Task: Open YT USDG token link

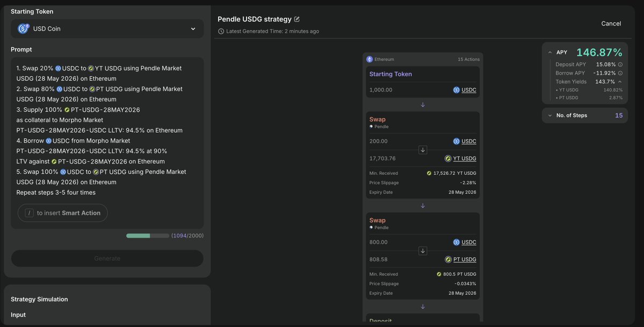Action: (465, 158)
